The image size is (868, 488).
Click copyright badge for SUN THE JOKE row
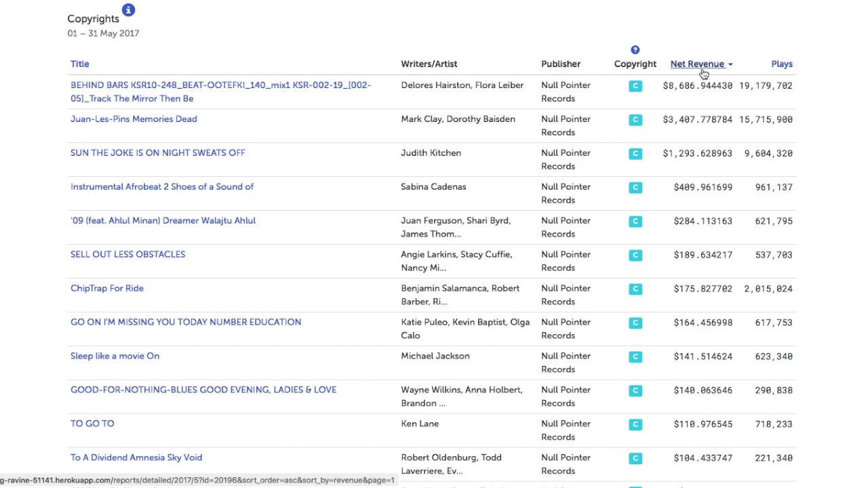pyautogui.click(x=635, y=153)
